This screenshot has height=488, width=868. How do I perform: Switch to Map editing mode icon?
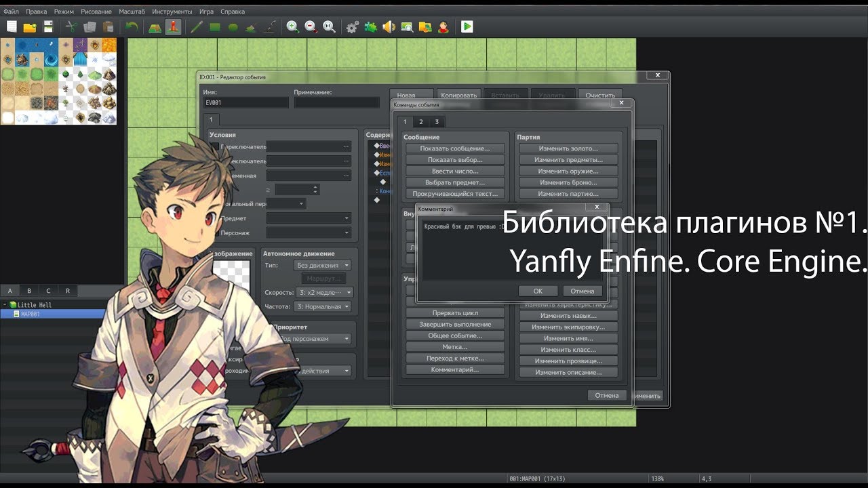pyautogui.click(x=155, y=27)
